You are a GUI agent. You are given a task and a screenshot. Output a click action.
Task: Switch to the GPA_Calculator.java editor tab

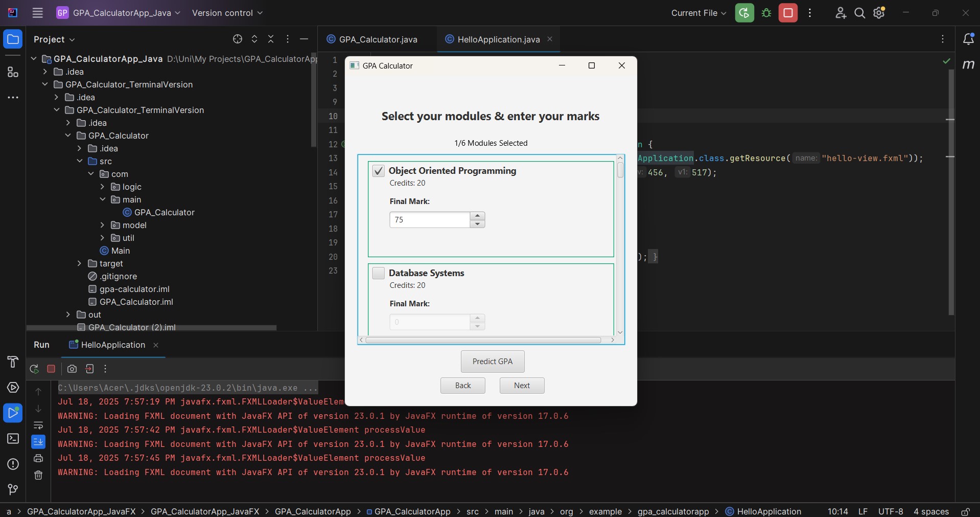378,39
